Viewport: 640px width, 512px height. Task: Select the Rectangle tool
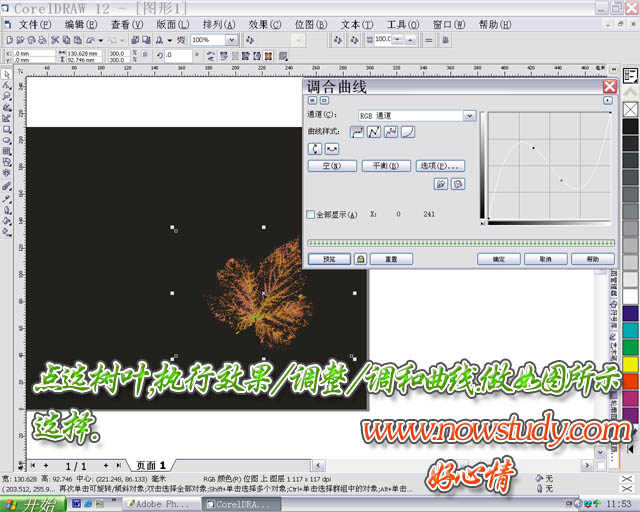(x=7, y=129)
